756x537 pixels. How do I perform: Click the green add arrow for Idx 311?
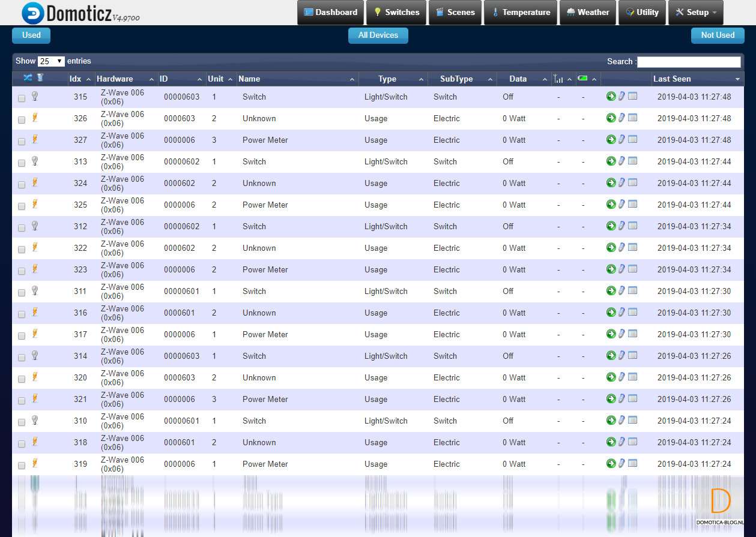pos(611,290)
